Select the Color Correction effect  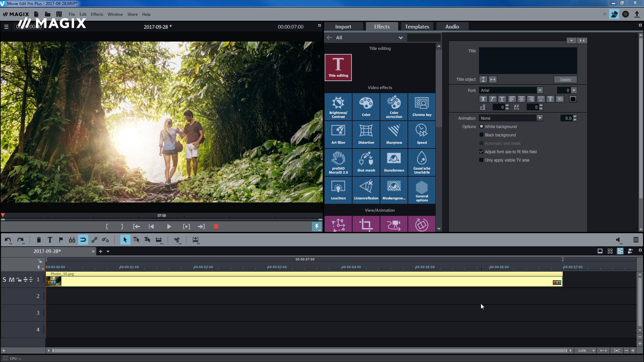[x=394, y=107]
